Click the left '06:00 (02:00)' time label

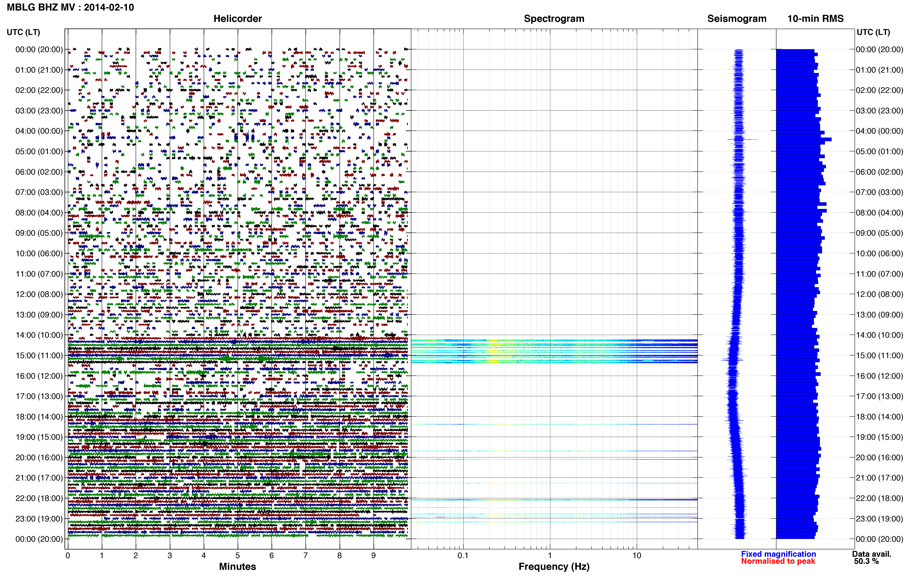pyautogui.click(x=39, y=172)
